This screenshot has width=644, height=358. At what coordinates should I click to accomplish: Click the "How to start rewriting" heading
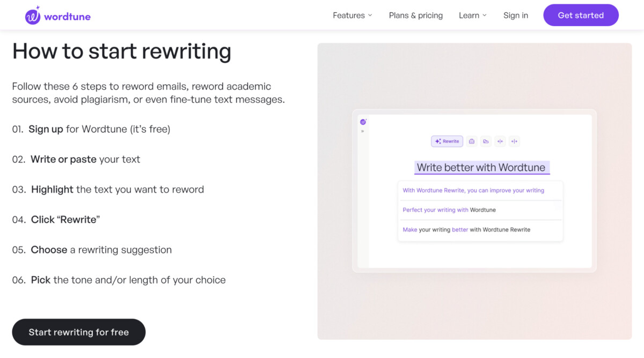coord(122,51)
